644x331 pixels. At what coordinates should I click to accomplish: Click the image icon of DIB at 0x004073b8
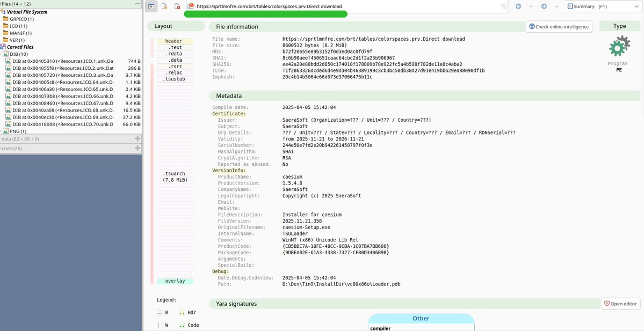9,96
